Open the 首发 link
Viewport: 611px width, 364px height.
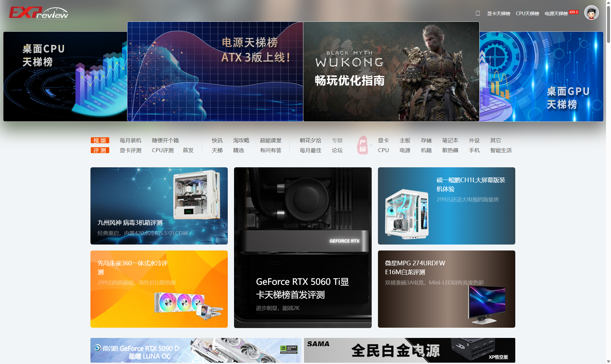(x=188, y=150)
